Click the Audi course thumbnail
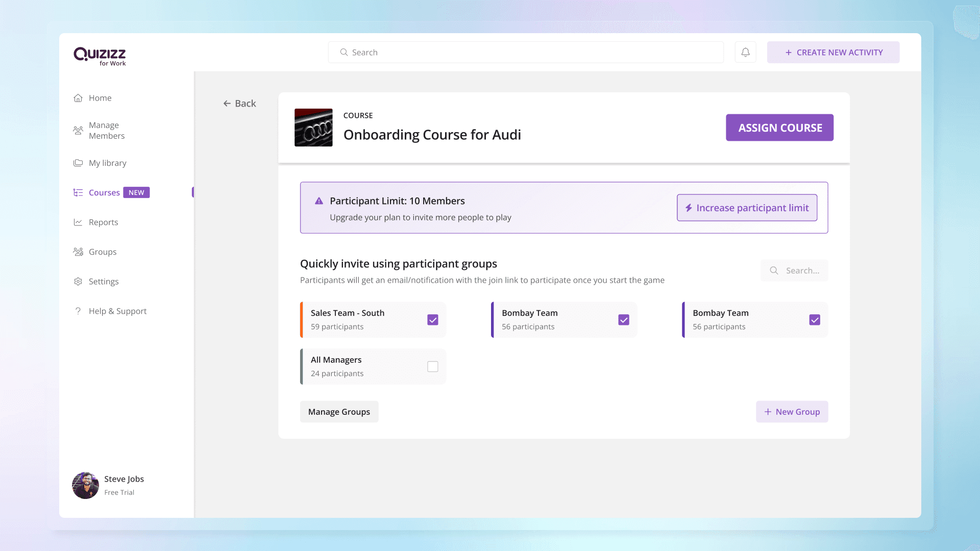980x551 pixels. 313,128
